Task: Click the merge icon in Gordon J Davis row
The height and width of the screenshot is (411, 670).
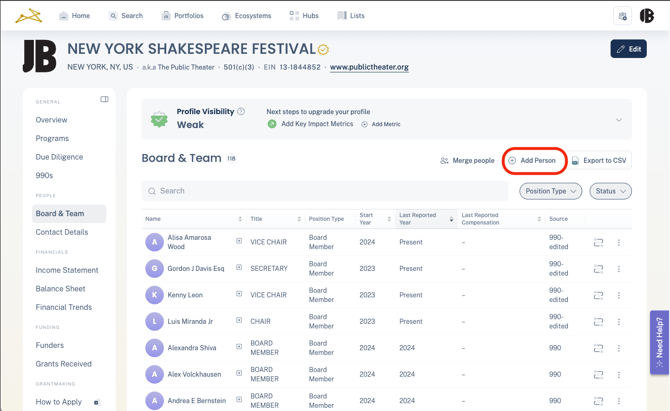Action: [x=598, y=269]
